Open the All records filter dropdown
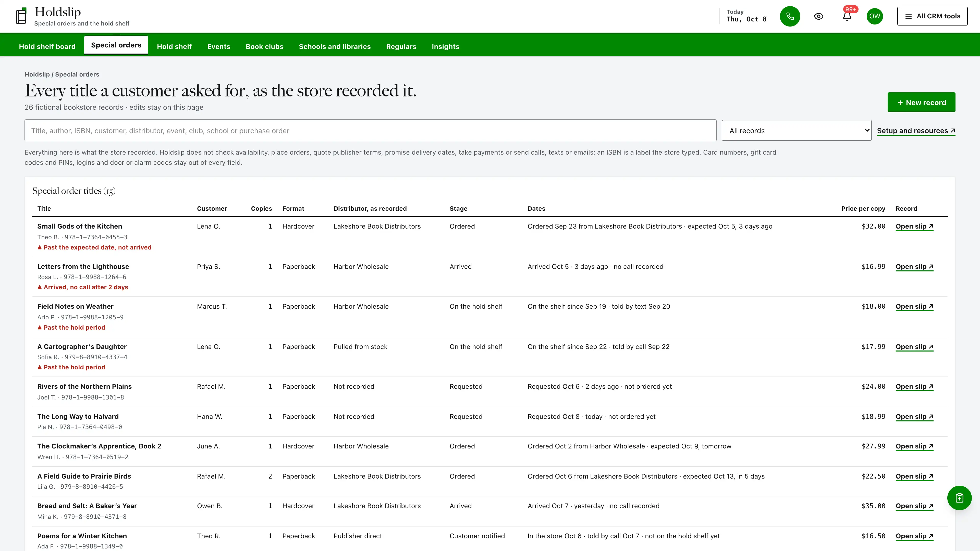This screenshot has width=980, height=551. pyautogui.click(x=796, y=130)
